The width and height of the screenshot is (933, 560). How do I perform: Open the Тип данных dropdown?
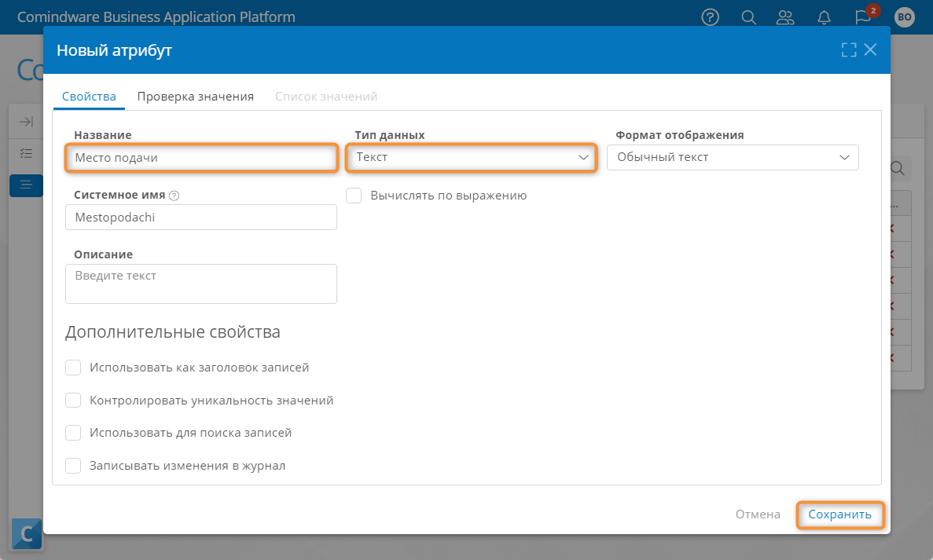tap(472, 157)
